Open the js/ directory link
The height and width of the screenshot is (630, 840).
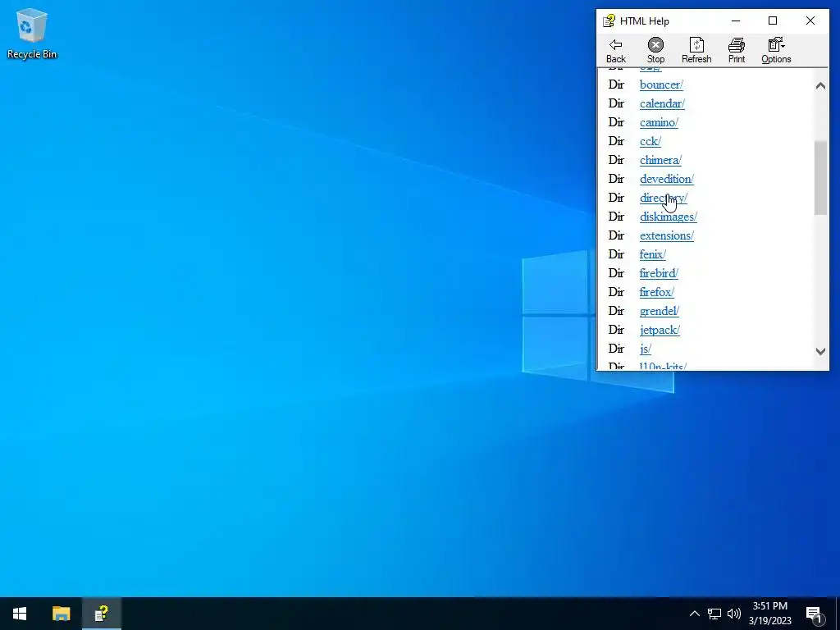[646, 349]
